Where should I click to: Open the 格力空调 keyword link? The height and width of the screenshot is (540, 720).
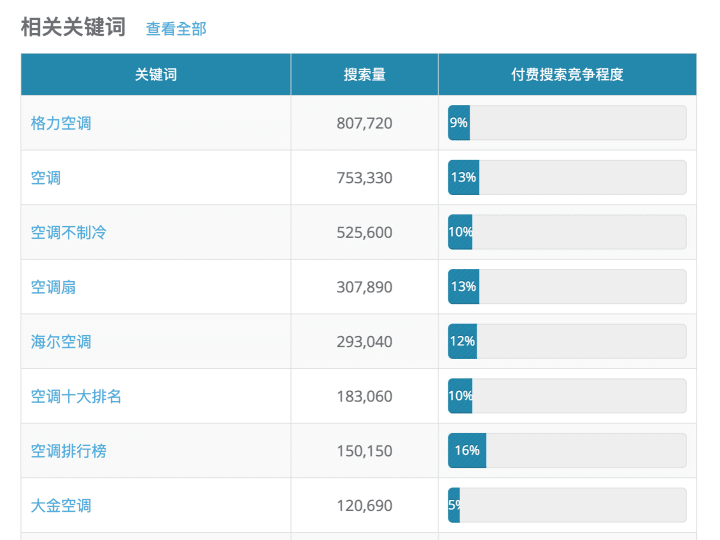pos(61,123)
